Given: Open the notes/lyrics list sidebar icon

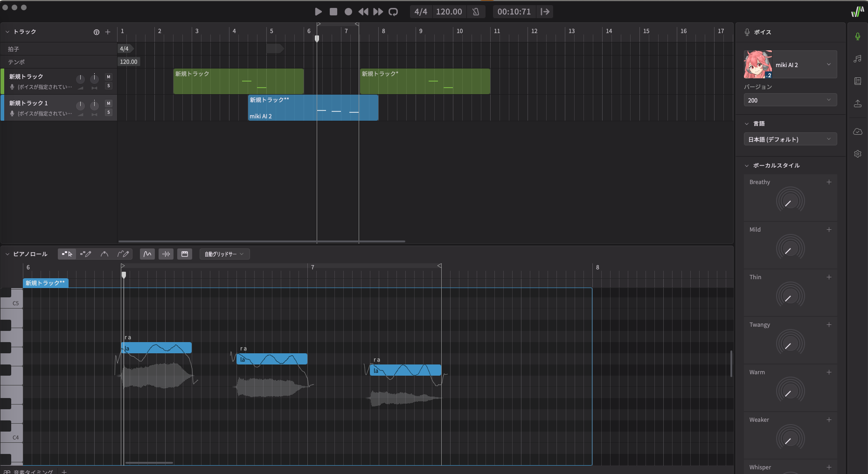Looking at the screenshot, I should pyautogui.click(x=858, y=81).
